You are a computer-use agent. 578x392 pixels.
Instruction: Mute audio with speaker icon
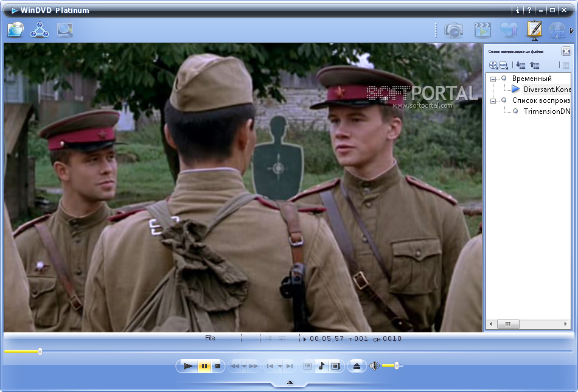[374, 366]
